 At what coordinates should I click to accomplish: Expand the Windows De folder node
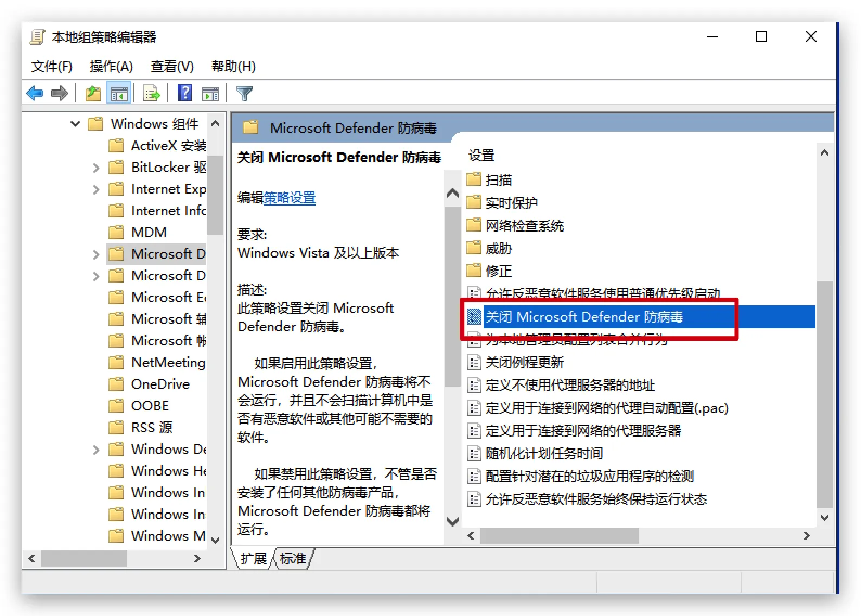[x=96, y=450]
